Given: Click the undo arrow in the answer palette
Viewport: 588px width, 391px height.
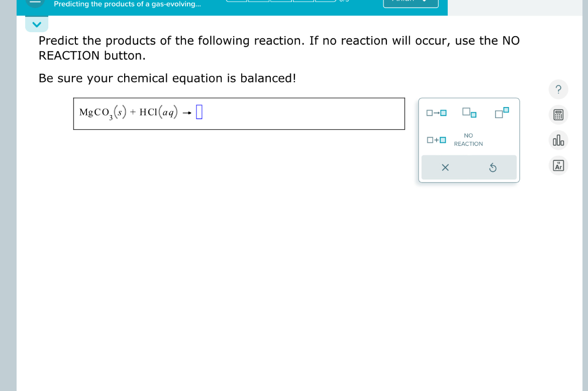Looking at the screenshot, I should click(x=493, y=167).
